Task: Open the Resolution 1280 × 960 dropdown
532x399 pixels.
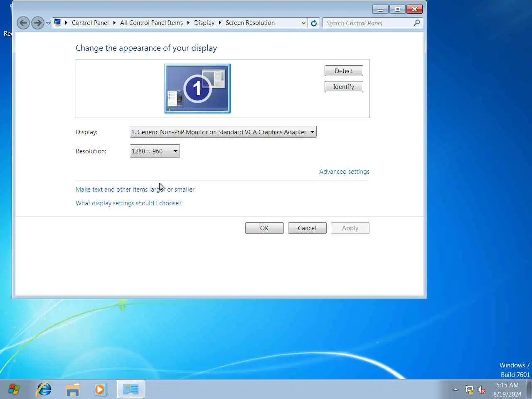Action: 155,151
